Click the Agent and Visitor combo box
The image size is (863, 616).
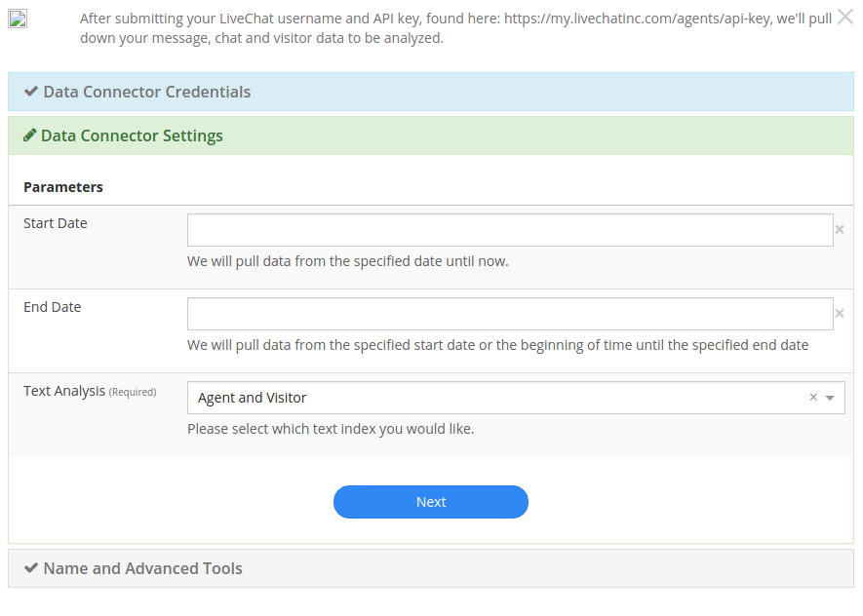[516, 398]
